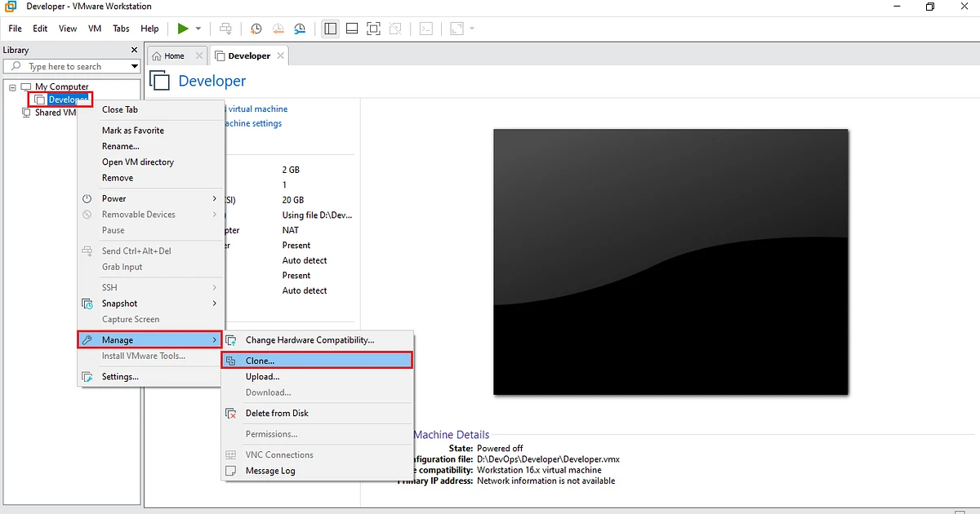Click the Message Log icon in the Manage submenu
This screenshot has height=514, width=980.
231,471
